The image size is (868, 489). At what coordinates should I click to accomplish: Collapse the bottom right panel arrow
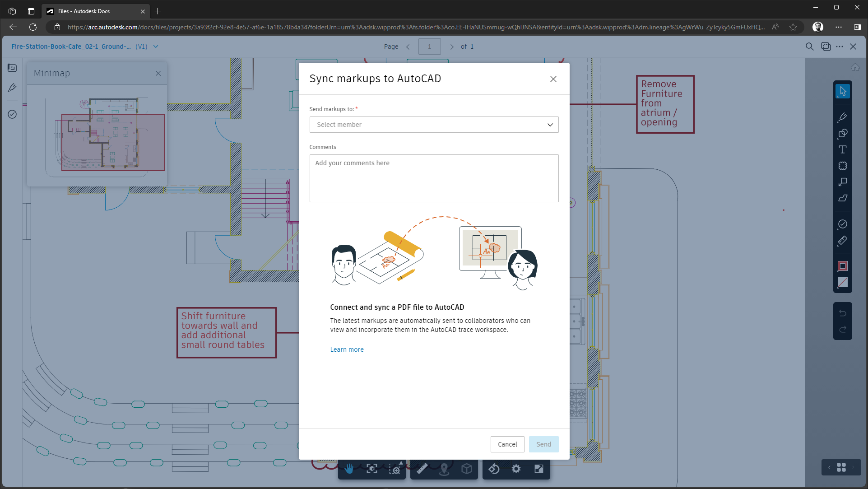pyautogui.click(x=829, y=467)
